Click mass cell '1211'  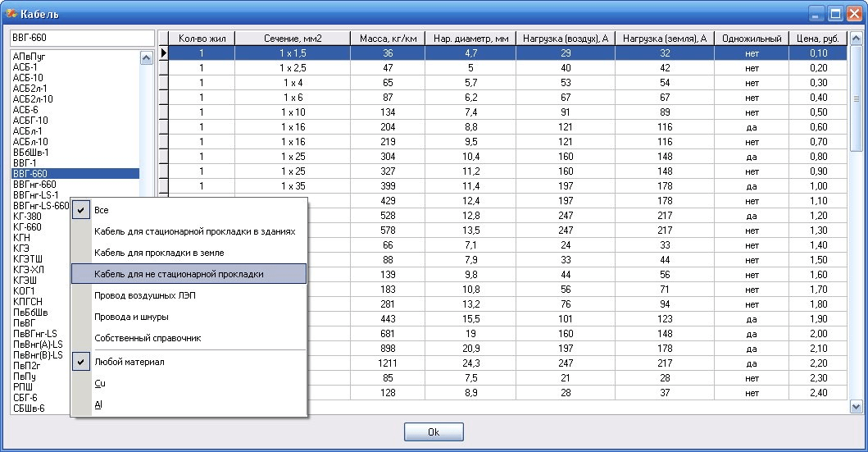[388, 363]
